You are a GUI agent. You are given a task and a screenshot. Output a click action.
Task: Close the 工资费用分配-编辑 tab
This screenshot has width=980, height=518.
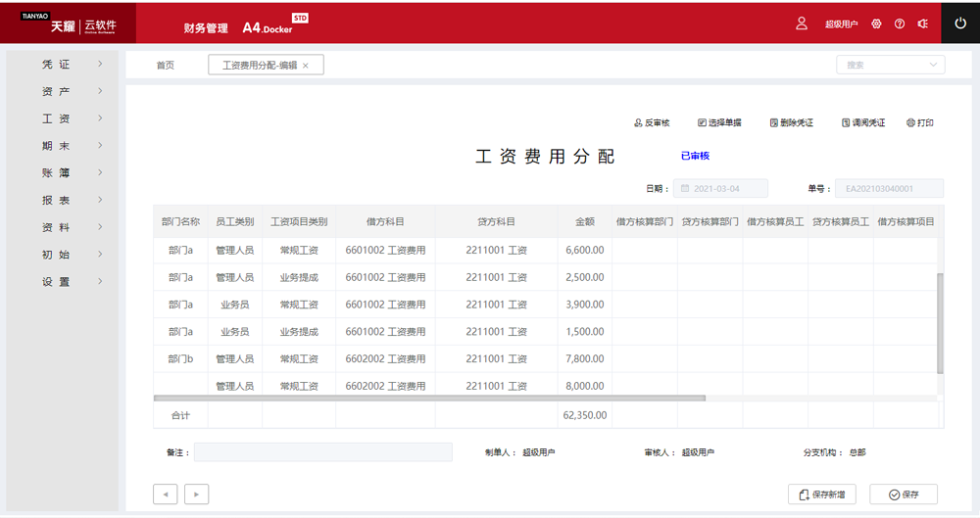306,66
